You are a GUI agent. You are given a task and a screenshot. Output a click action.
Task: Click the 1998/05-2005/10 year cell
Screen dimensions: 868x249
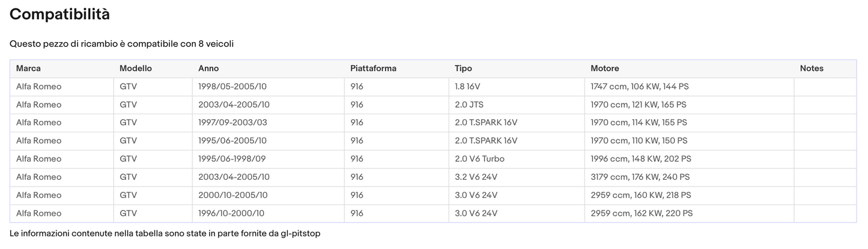click(232, 87)
